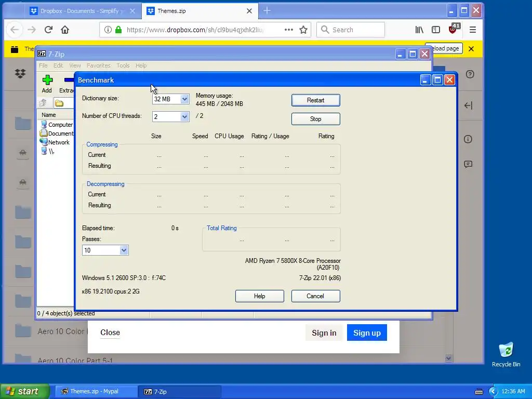Go forward in the browser

tap(32, 30)
